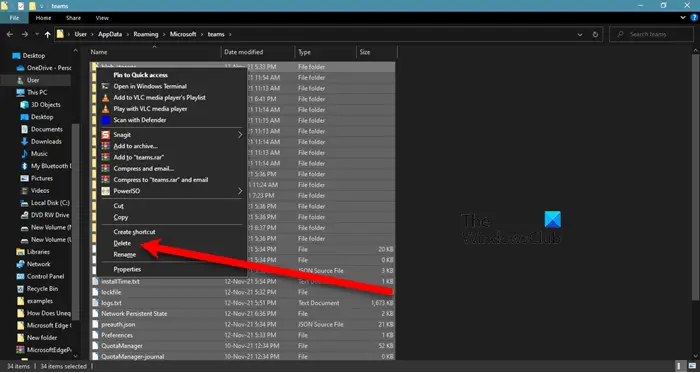
Task: Choose Rename from context menu
Action: click(x=172, y=255)
